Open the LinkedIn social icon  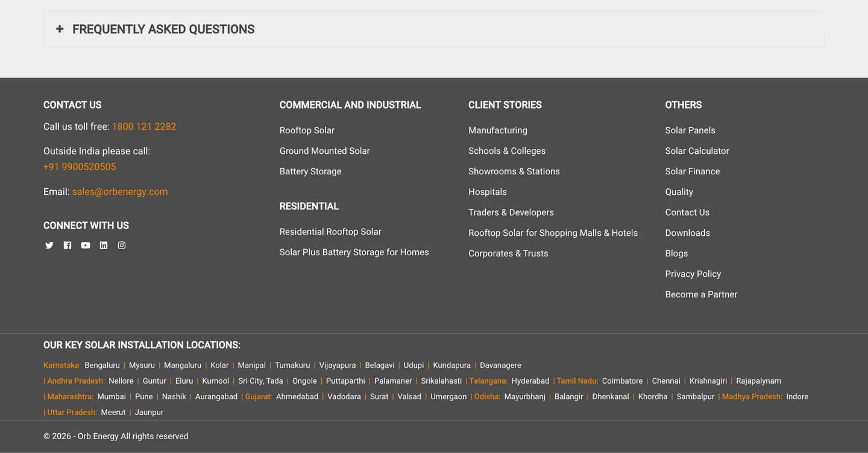click(x=104, y=246)
